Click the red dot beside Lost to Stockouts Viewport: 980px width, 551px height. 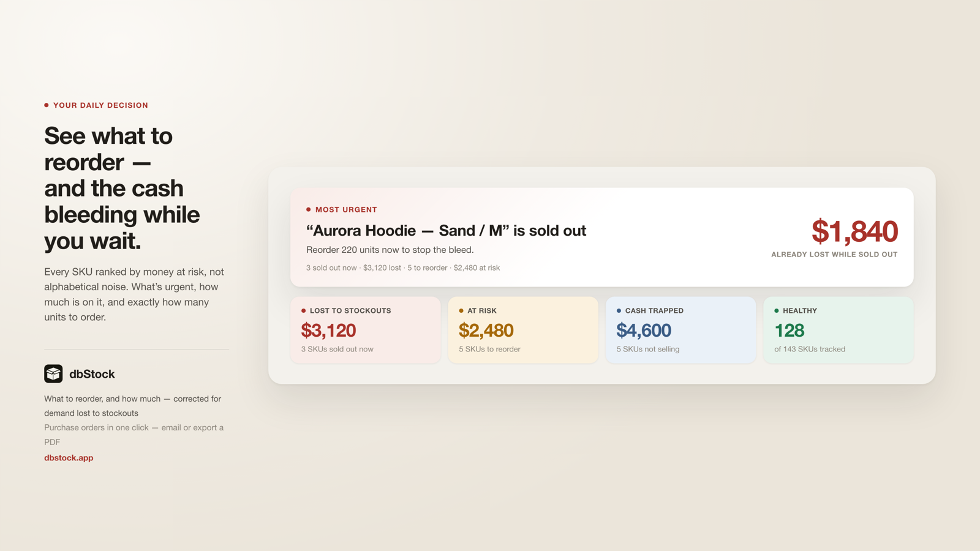tap(303, 310)
